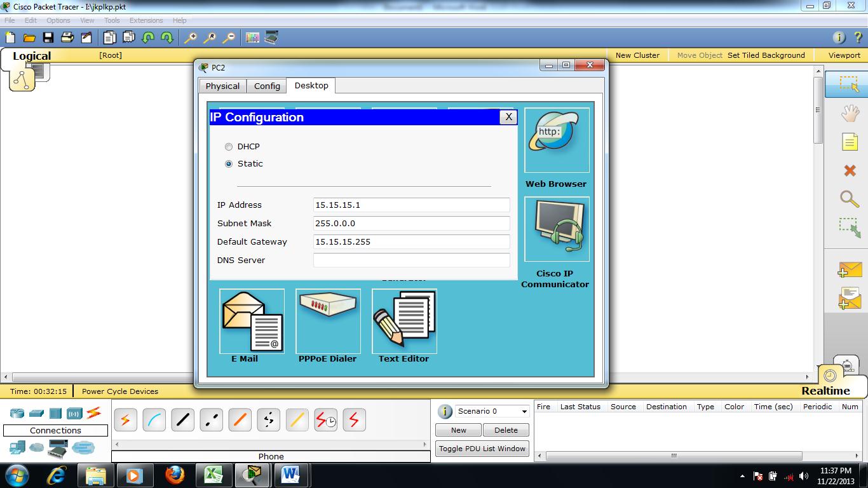Select the Wireless Devices category
The image size is (868, 488).
pyautogui.click(x=74, y=413)
